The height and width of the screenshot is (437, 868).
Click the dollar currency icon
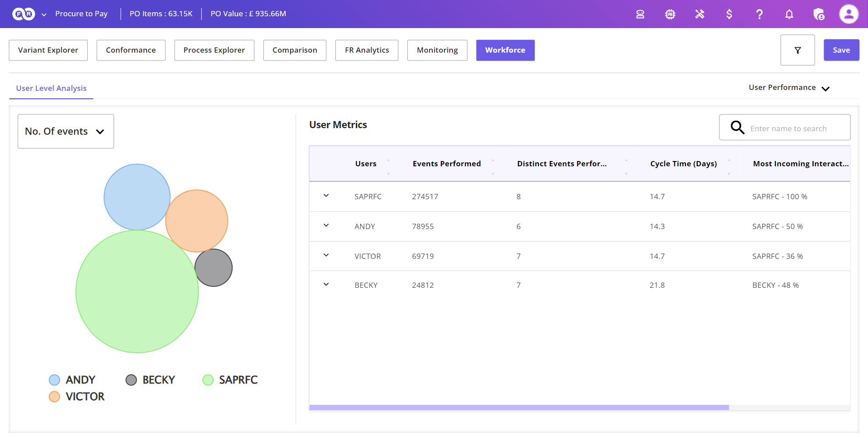coord(729,14)
